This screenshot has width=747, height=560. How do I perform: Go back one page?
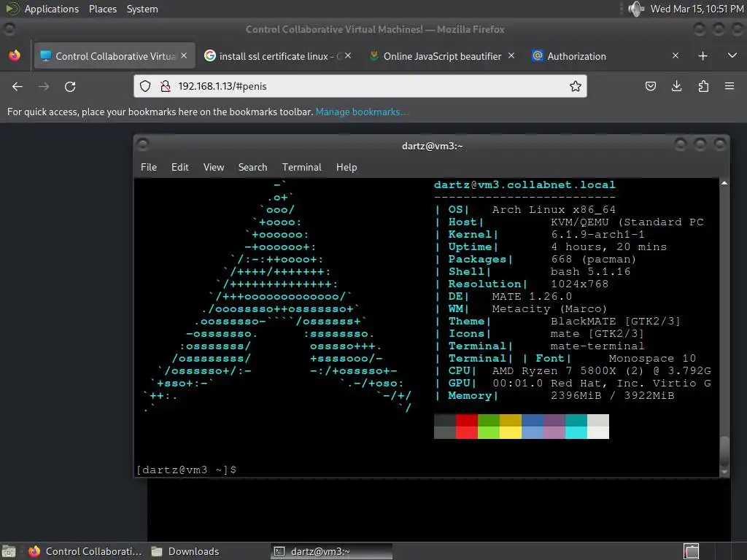click(18, 86)
